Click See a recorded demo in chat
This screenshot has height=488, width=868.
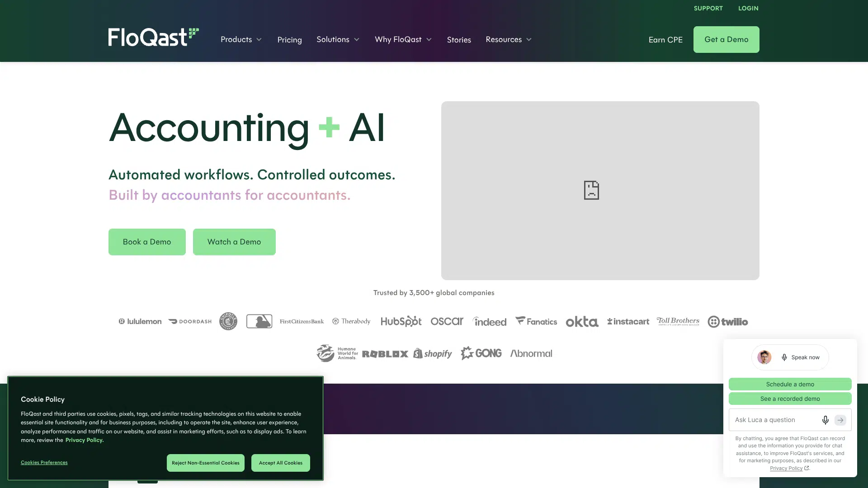[x=790, y=399]
